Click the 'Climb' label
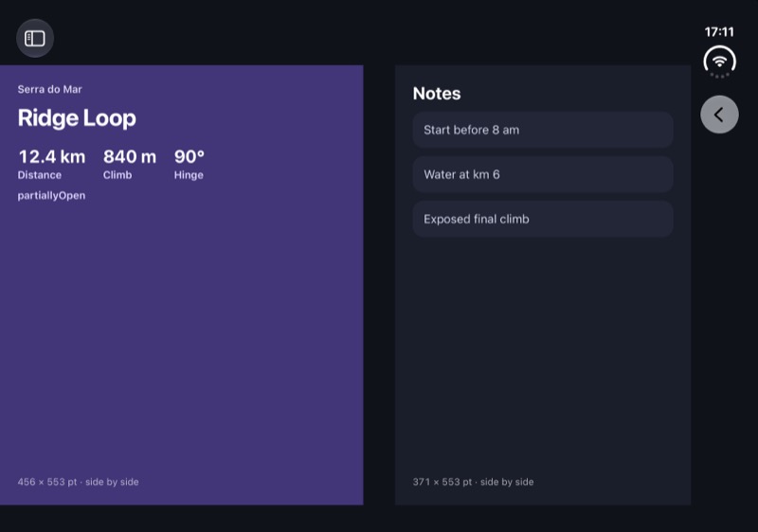The width and height of the screenshot is (758, 532). tap(117, 175)
